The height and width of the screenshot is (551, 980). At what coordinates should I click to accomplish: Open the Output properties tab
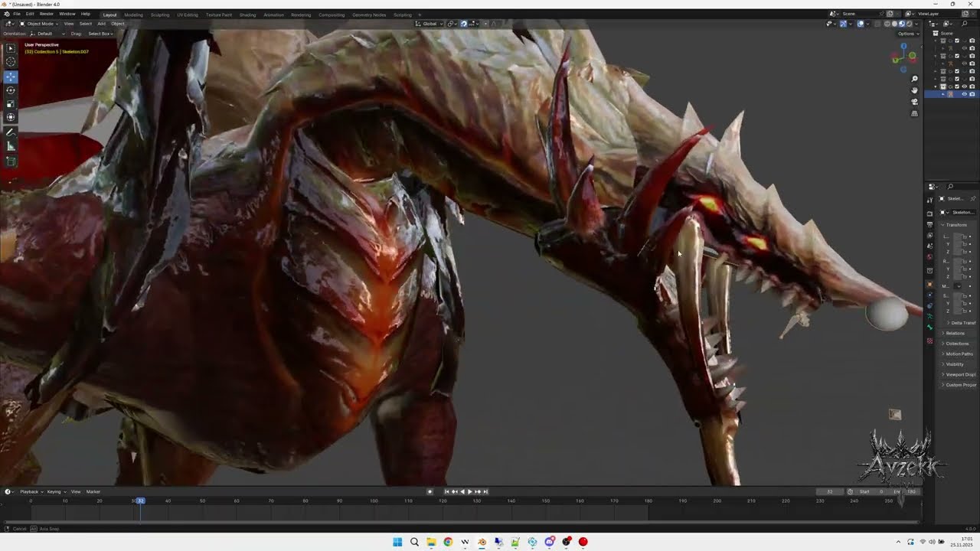click(x=930, y=224)
